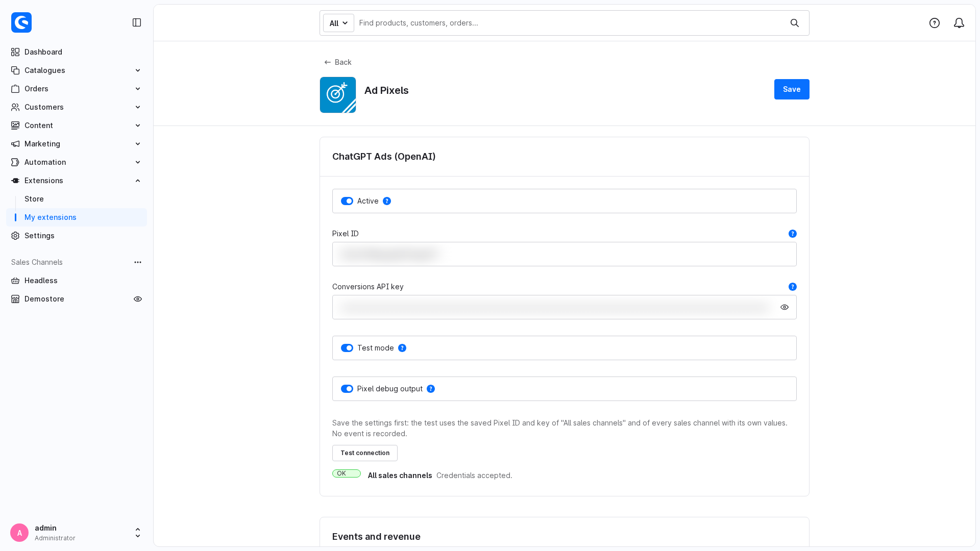Screen dimensions: 980x551
Task: Open the Content menu
Action: (77, 126)
